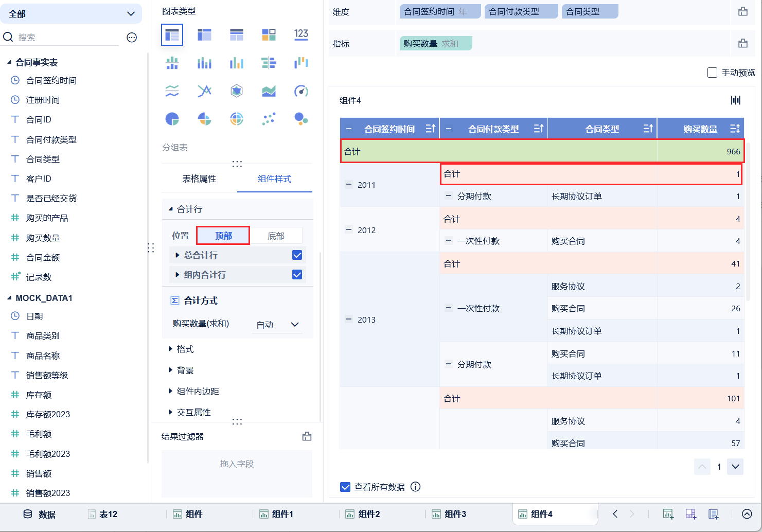Image resolution: width=762 pixels, height=532 pixels.
Task: Click the 指标 metrics row clear icon
Action: (743, 43)
